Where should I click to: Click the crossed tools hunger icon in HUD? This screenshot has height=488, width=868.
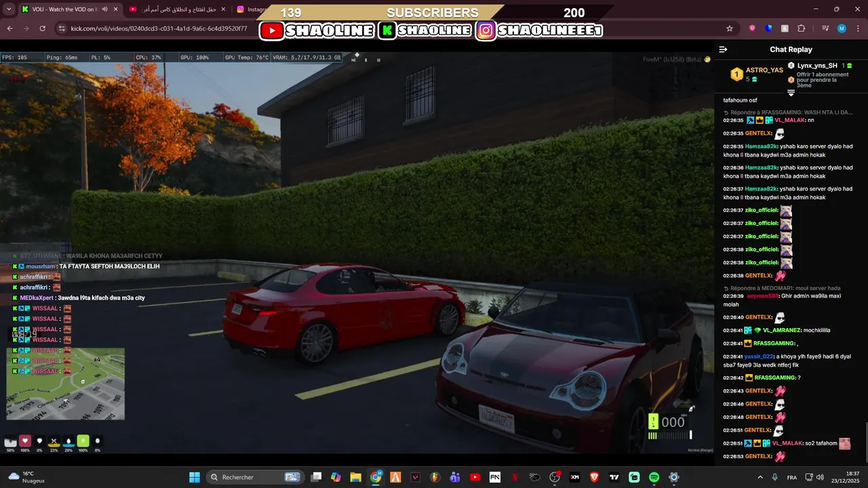point(54,441)
